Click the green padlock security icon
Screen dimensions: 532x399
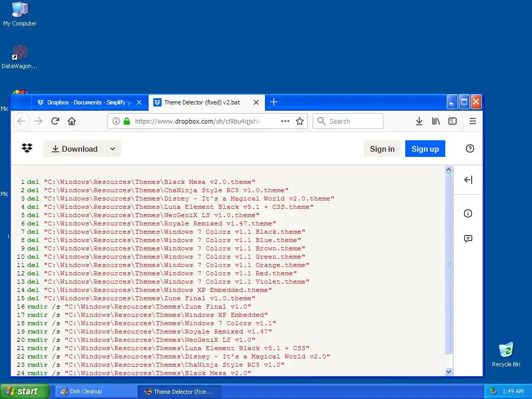(127, 121)
